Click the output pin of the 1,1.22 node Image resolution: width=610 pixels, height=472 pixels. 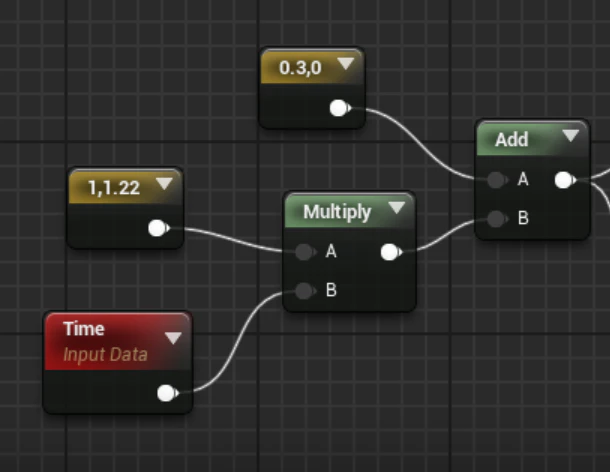[158, 228]
